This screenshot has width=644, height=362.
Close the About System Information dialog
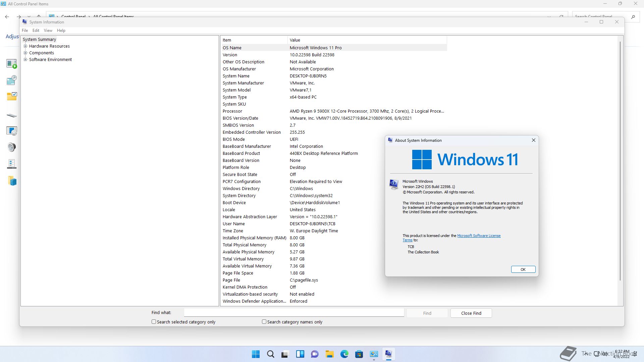click(x=533, y=140)
